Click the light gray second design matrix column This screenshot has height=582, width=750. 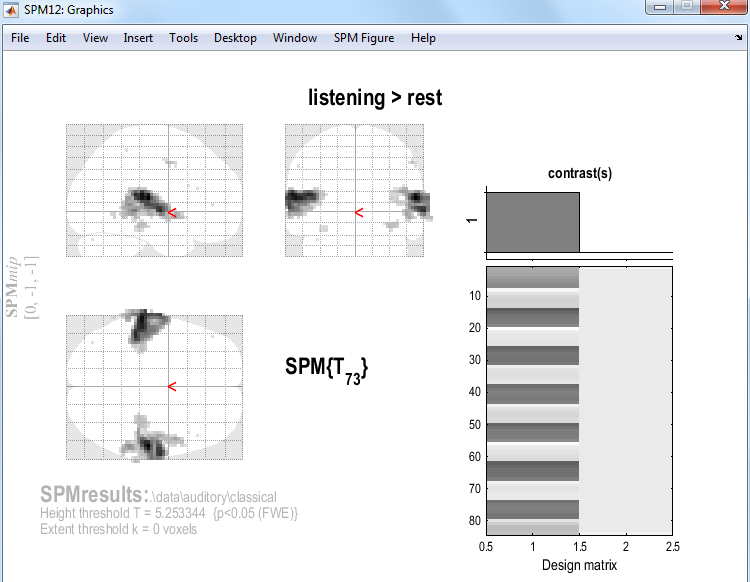[x=625, y=400]
